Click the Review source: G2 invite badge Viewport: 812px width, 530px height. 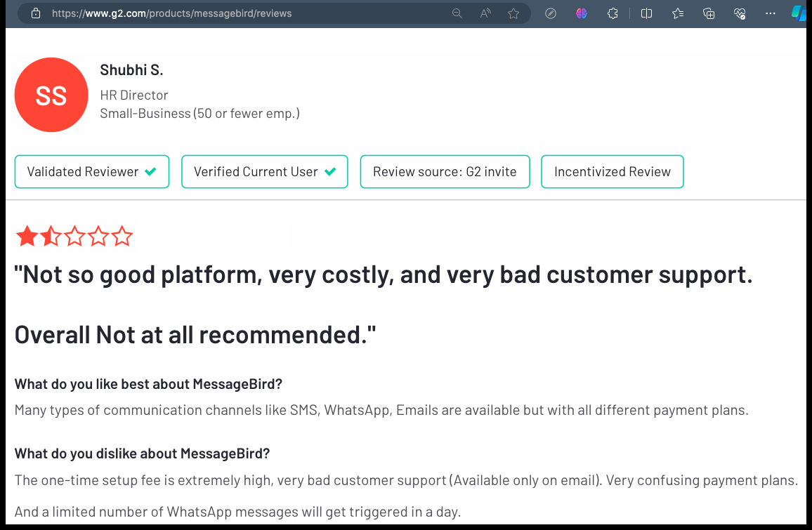coord(445,171)
